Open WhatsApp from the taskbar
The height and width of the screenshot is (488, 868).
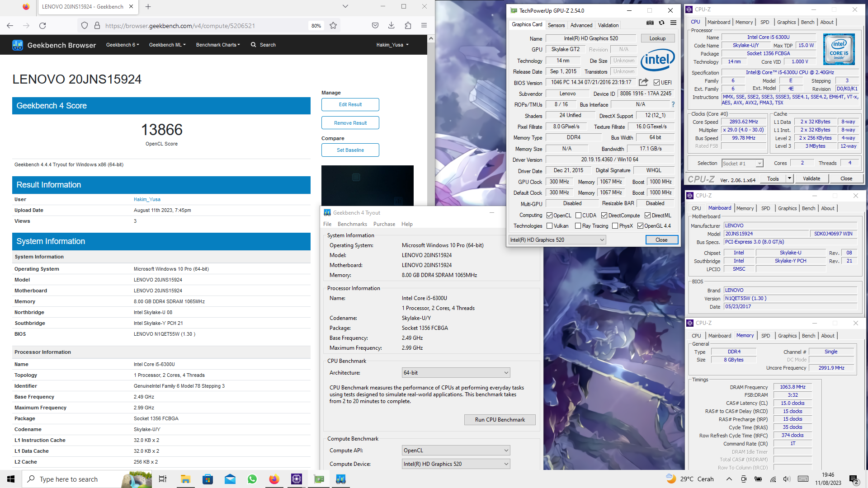[x=252, y=479]
